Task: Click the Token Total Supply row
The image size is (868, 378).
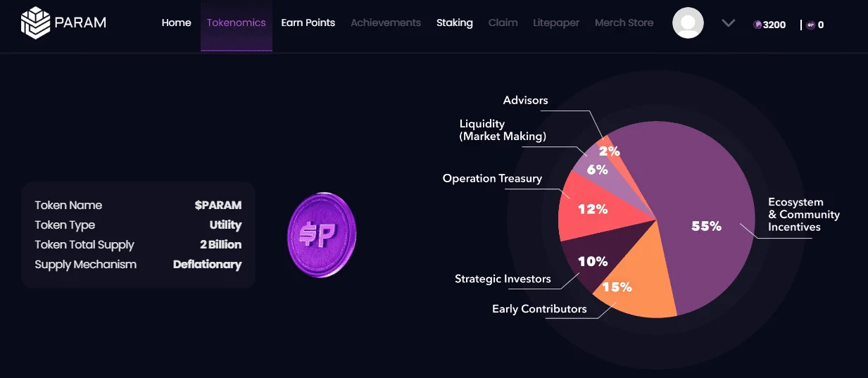Action: click(x=138, y=245)
